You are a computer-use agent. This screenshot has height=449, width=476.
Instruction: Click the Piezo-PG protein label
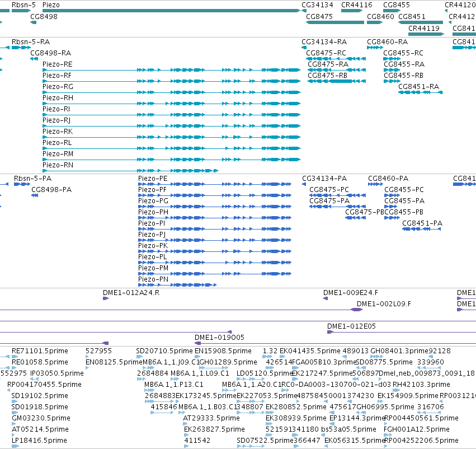[x=153, y=201]
